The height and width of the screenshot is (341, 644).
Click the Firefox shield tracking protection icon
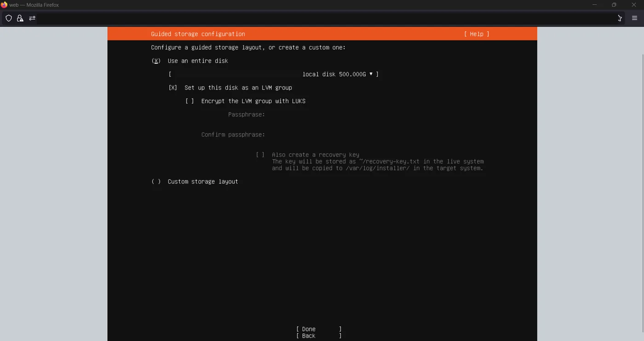(9, 18)
